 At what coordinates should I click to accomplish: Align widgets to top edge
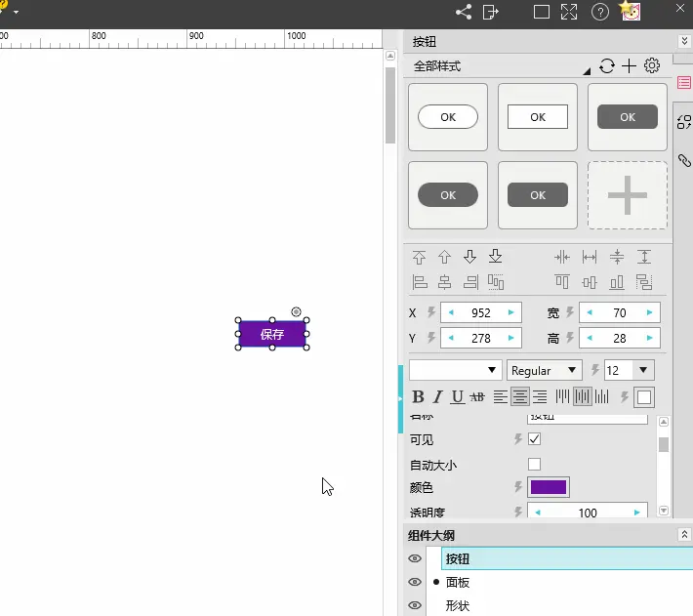(x=562, y=281)
